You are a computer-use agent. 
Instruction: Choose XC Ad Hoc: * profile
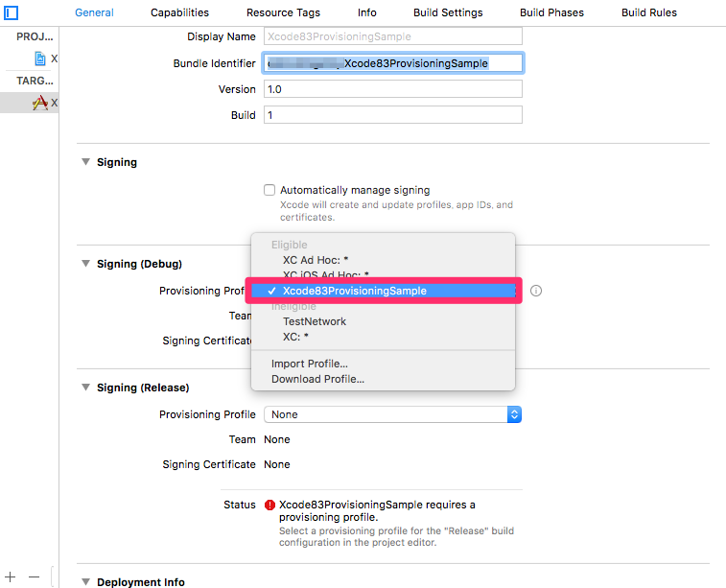383,260
